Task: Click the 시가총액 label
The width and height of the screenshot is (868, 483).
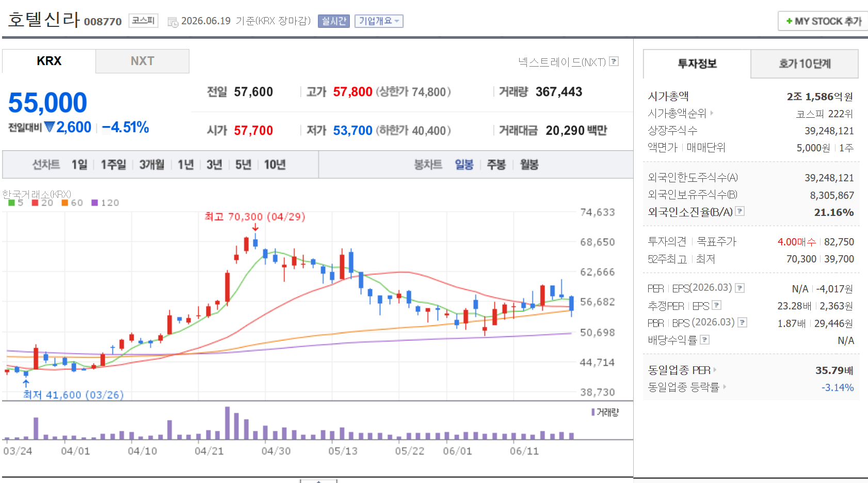Action: (x=668, y=96)
